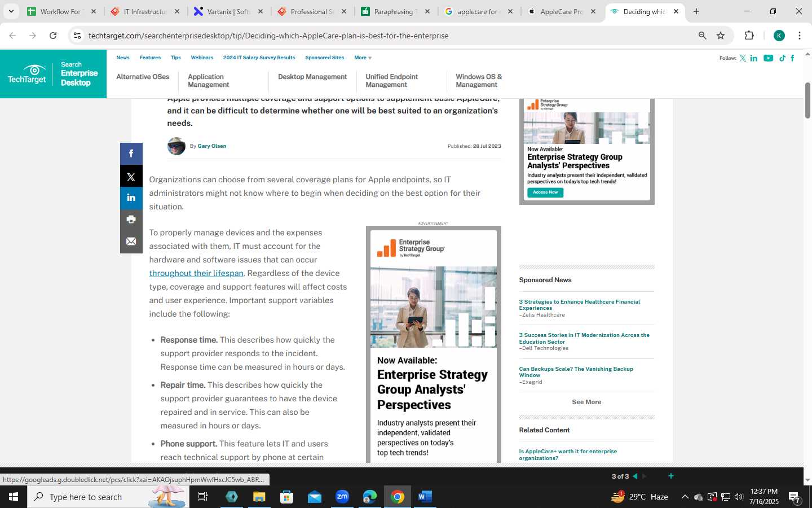
Task: Open File Explorer from taskbar
Action: (259, 497)
